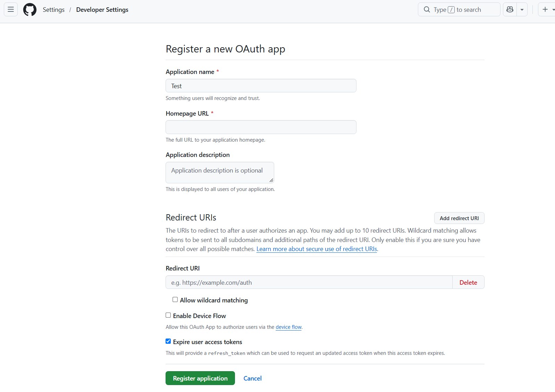Click the GitHub Octocat logo
This screenshot has width=555, height=392.
(30, 10)
